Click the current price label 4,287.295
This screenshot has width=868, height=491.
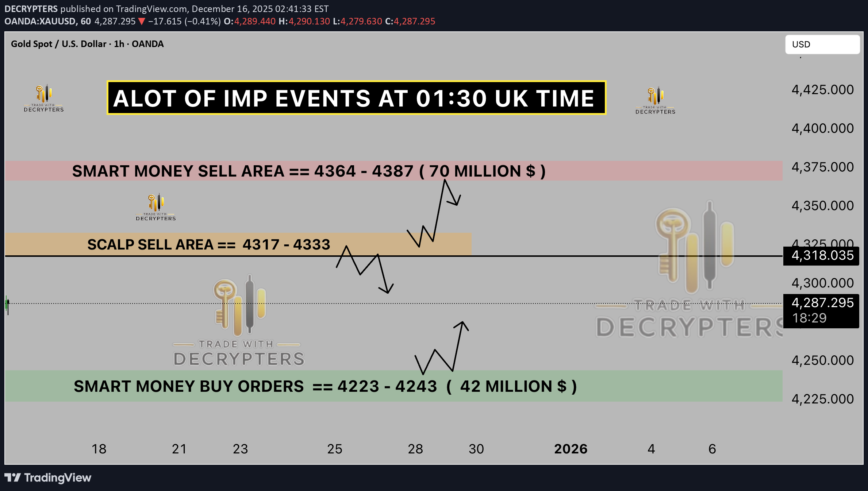821,303
